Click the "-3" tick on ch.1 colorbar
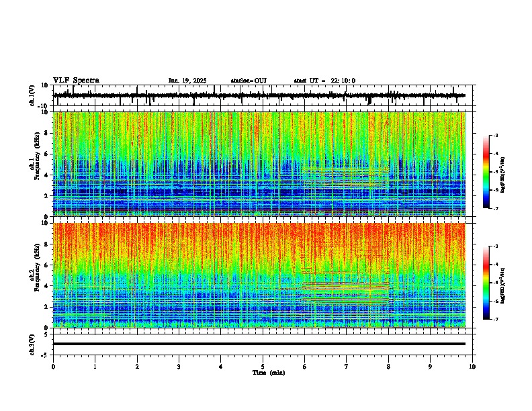Image resolution: width=532 pixels, height=411 pixels. 495,135
